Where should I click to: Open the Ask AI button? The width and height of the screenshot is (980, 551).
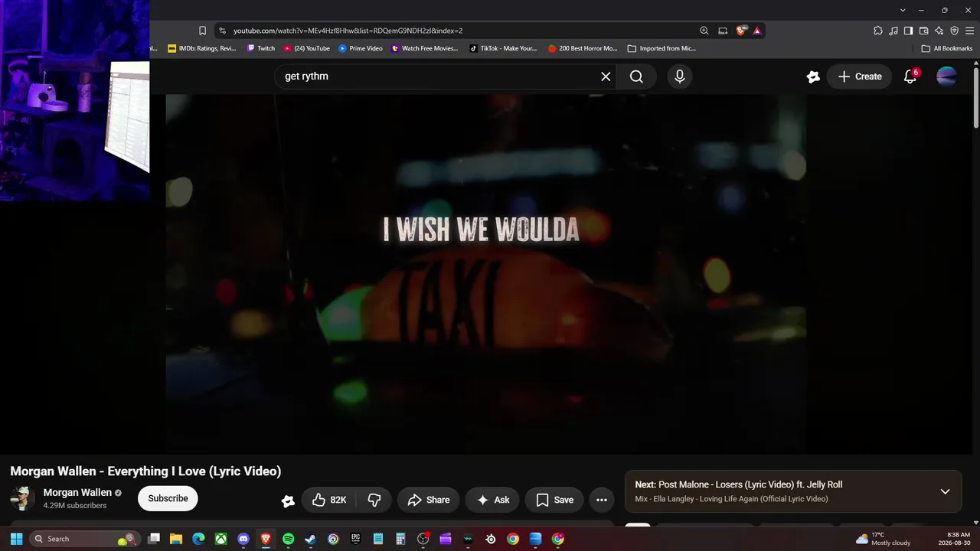492,500
